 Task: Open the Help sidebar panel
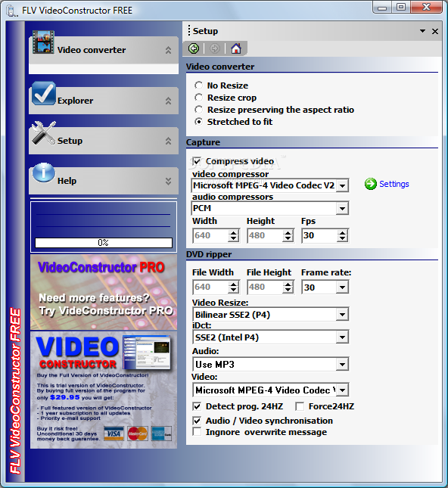click(x=104, y=181)
